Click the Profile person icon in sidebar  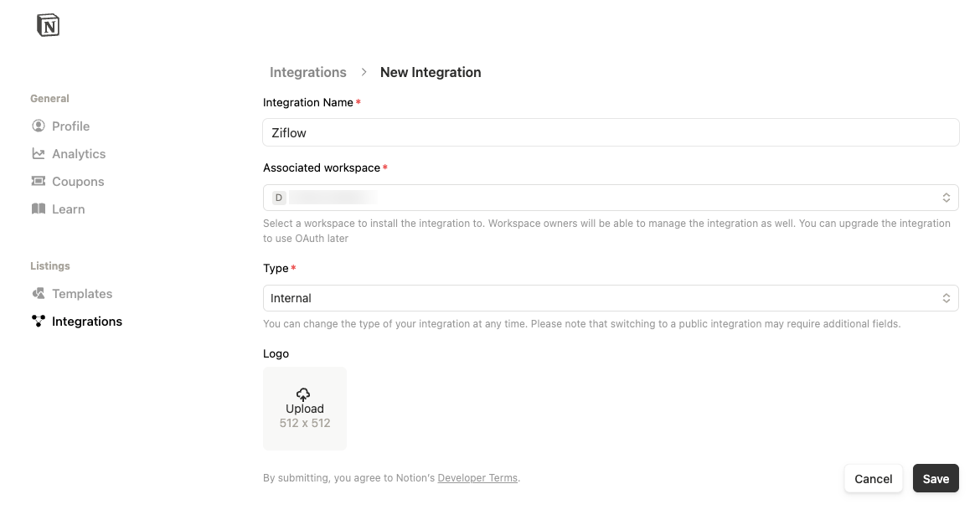[x=39, y=126]
